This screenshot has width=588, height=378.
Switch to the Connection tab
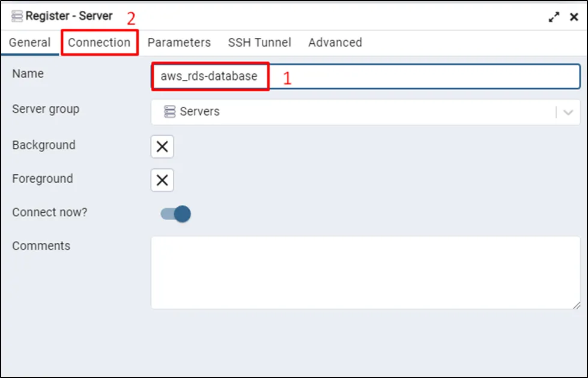(x=99, y=43)
